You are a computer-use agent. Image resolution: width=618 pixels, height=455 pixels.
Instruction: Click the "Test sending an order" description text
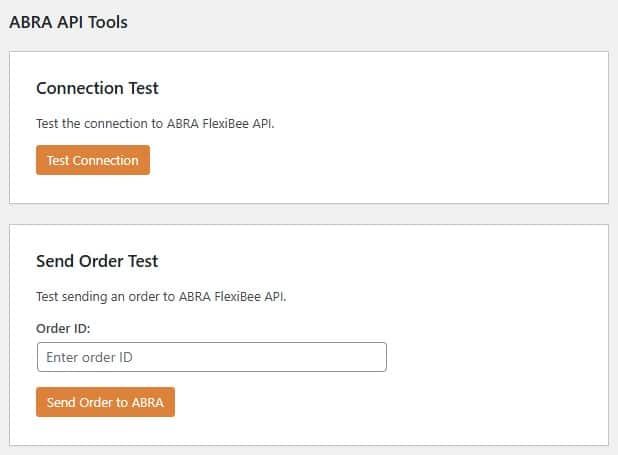pos(161,297)
